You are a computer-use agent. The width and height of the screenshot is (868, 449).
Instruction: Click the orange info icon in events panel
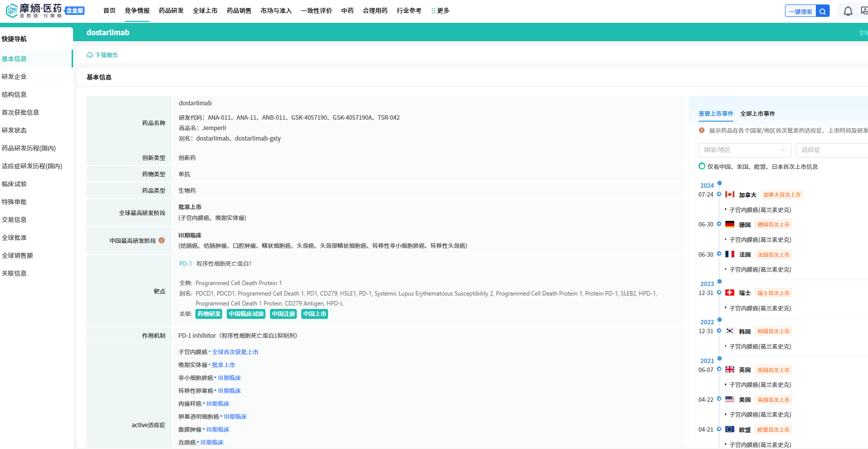[x=701, y=130]
